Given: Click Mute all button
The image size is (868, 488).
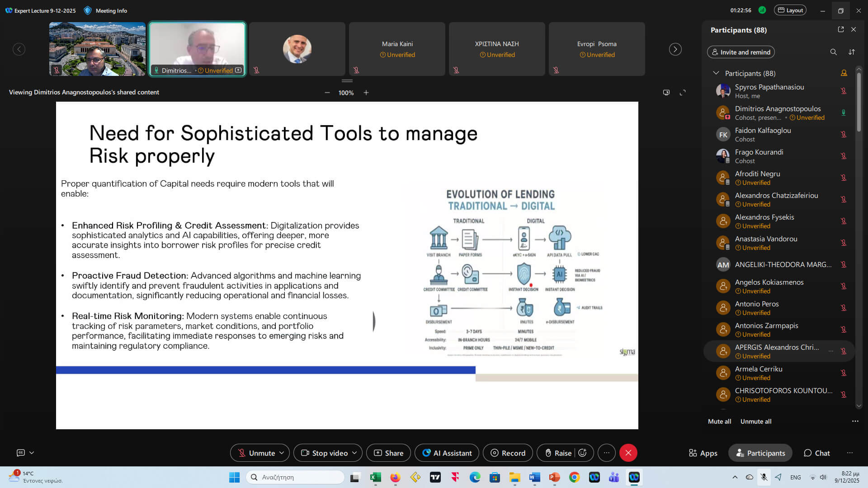Looking at the screenshot, I should tap(719, 421).
